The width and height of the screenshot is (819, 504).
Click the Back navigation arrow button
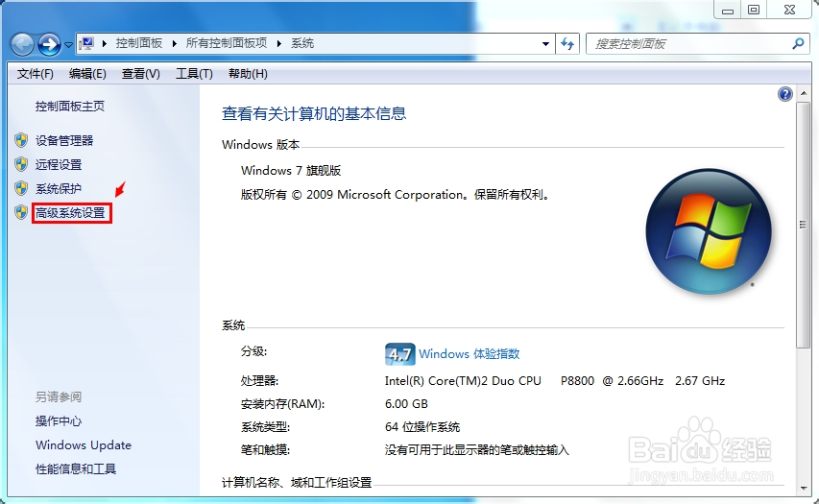click(x=22, y=44)
